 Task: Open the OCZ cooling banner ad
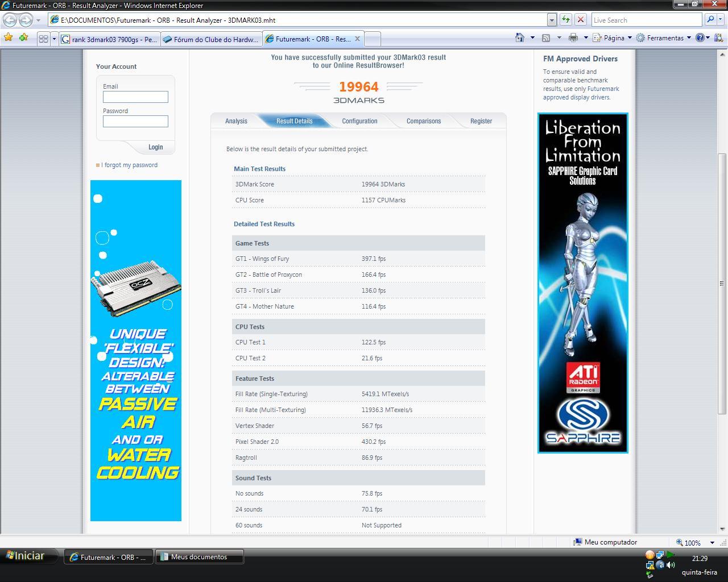pos(136,351)
